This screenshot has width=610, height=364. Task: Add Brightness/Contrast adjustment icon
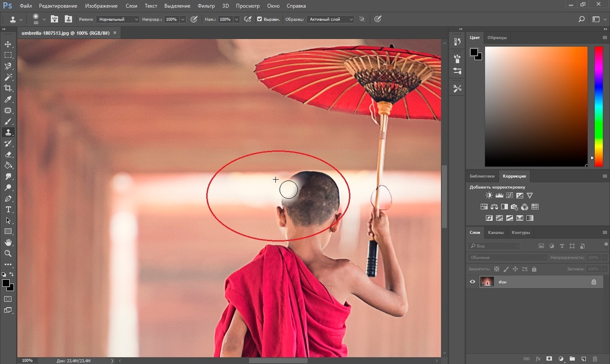click(x=489, y=196)
